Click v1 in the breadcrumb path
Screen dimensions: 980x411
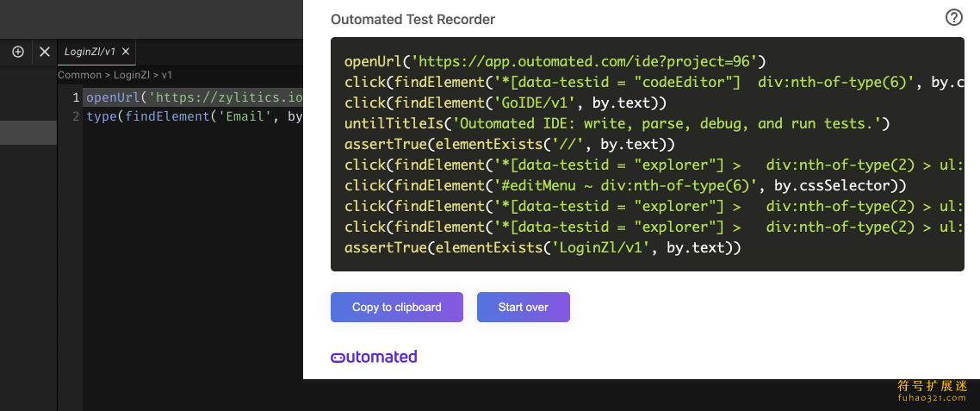167,75
